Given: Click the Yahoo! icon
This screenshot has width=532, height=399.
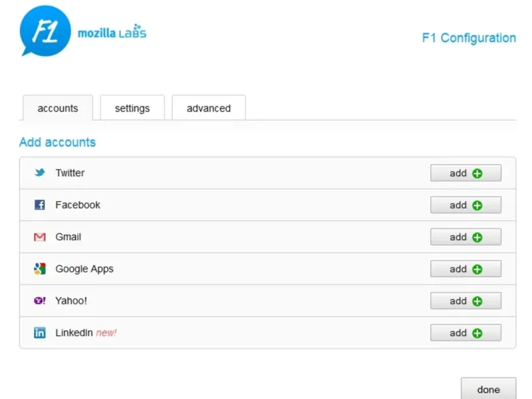Looking at the screenshot, I should click(x=40, y=301).
